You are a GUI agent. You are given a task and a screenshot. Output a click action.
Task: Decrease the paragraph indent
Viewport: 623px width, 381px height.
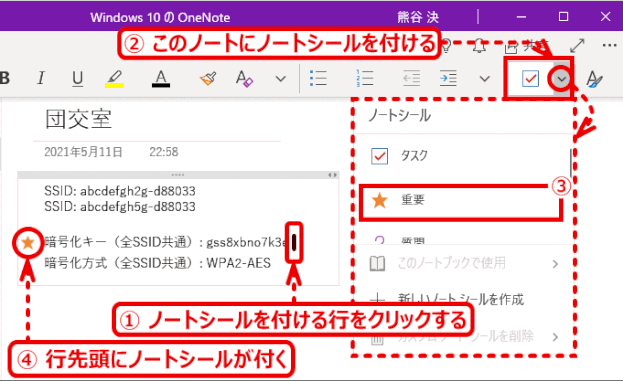pyautogui.click(x=411, y=78)
